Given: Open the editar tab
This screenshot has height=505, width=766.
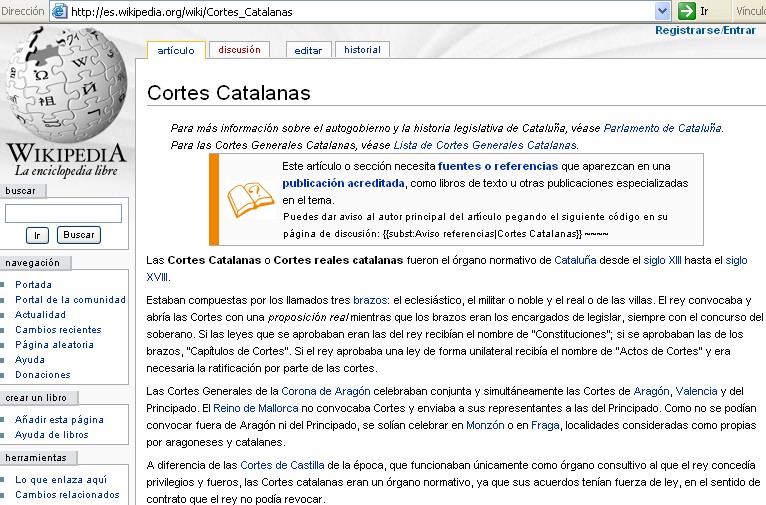Looking at the screenshot, I should [x=308, y=50].
